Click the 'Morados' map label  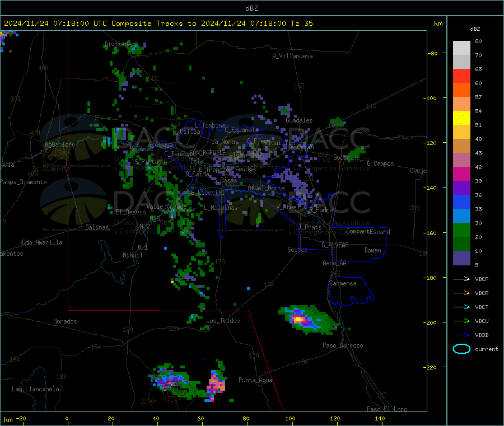pyautogui.click(x=66, y=321)
